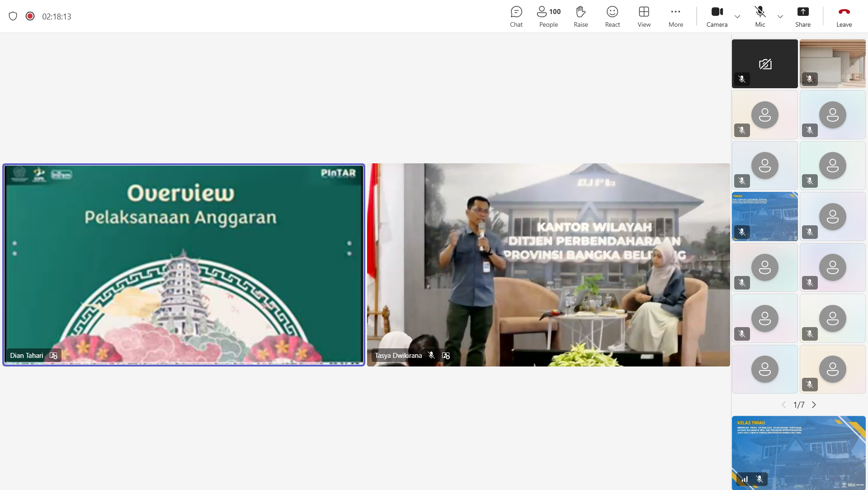Unmute the Mic in the toolbar
Viewport: 868px width, 490px height.
(760, 17)
